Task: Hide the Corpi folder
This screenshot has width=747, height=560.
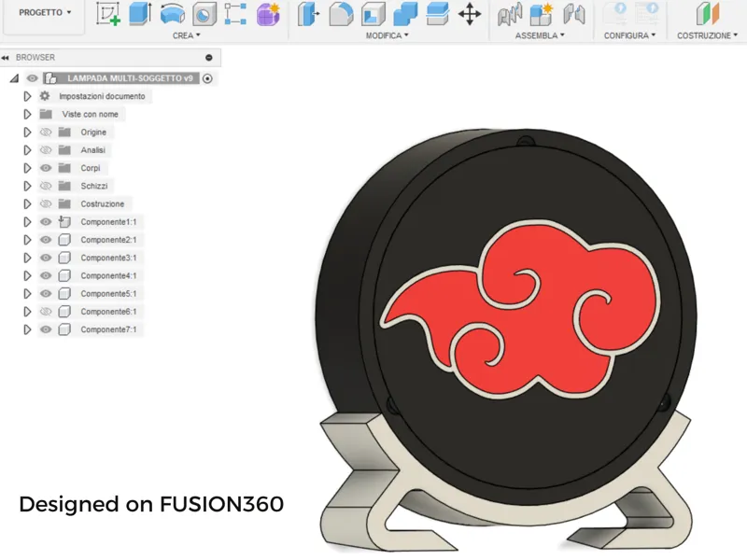Action: tap(45, 168)
